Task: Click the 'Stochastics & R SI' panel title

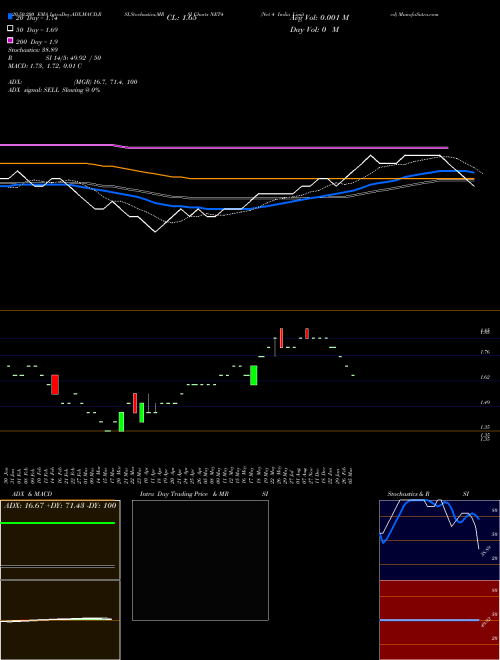Action: coord(428,494)
